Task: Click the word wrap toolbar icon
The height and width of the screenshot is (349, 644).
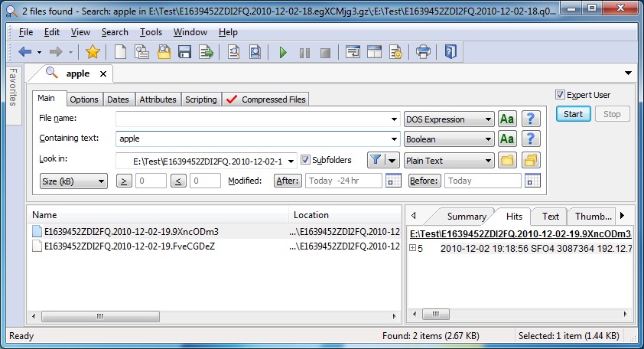Action: 353,52
